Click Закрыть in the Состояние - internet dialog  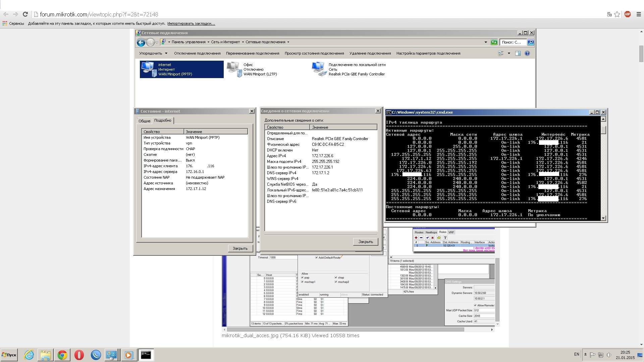240,248
